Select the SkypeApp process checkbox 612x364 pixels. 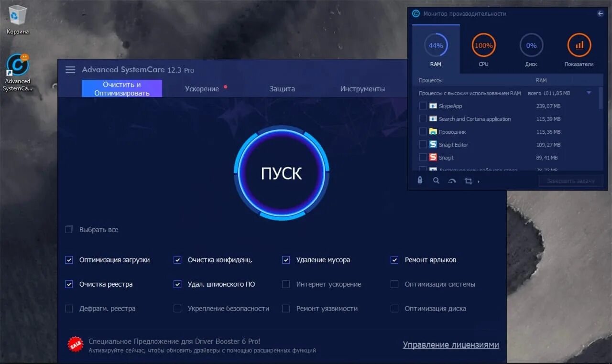pos(423,106)
